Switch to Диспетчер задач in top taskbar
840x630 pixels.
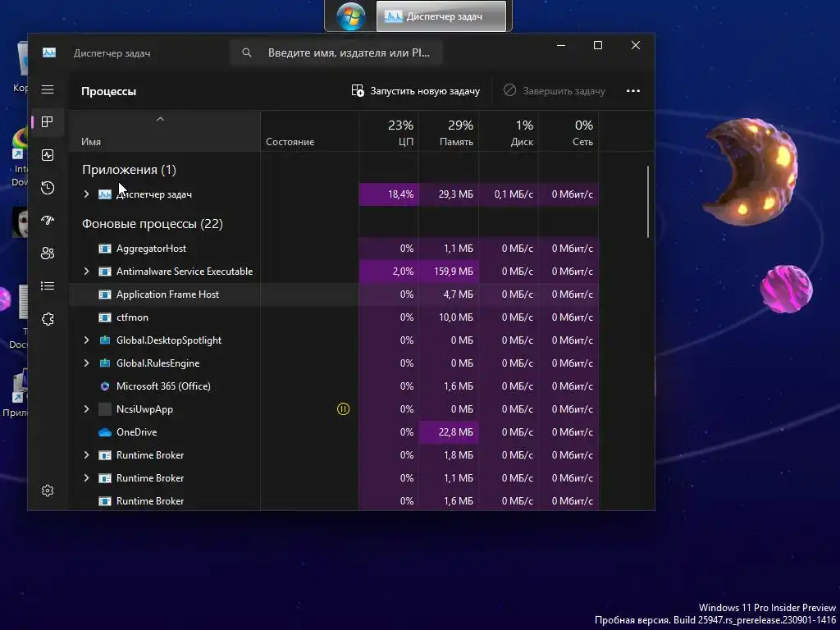click(441, 16)
